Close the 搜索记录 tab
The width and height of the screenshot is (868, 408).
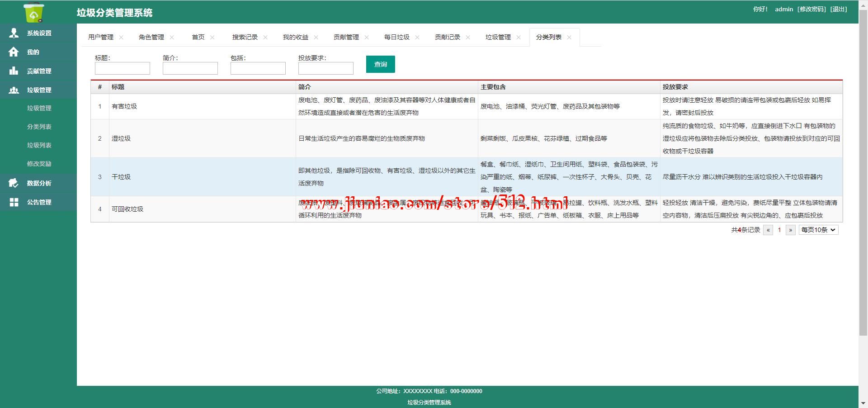pos(265,38)
